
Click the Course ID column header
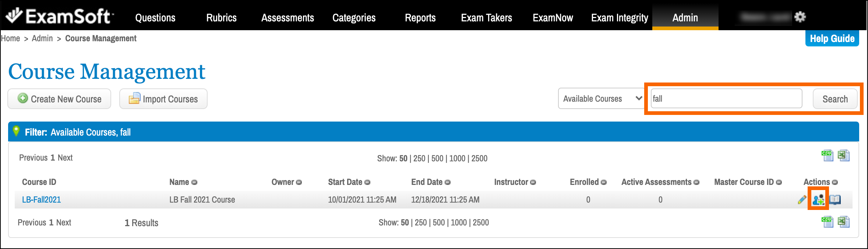coord(39,182)
